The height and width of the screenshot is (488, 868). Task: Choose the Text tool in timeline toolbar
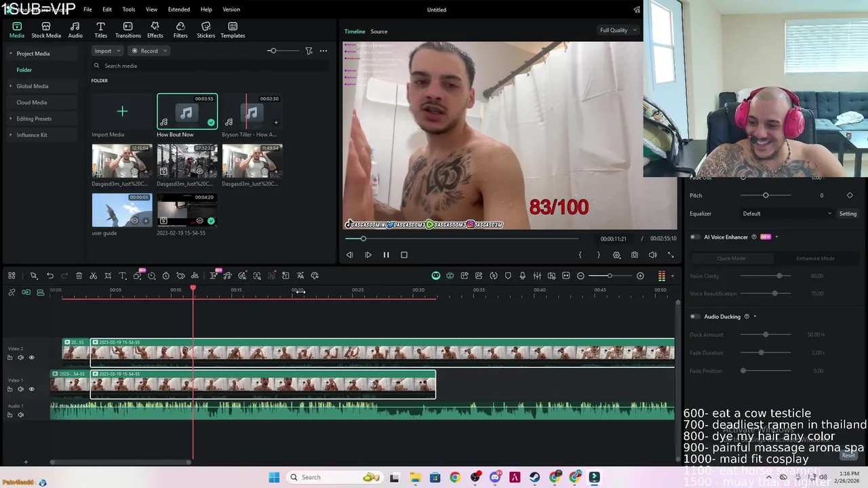(x=122, y=276)
